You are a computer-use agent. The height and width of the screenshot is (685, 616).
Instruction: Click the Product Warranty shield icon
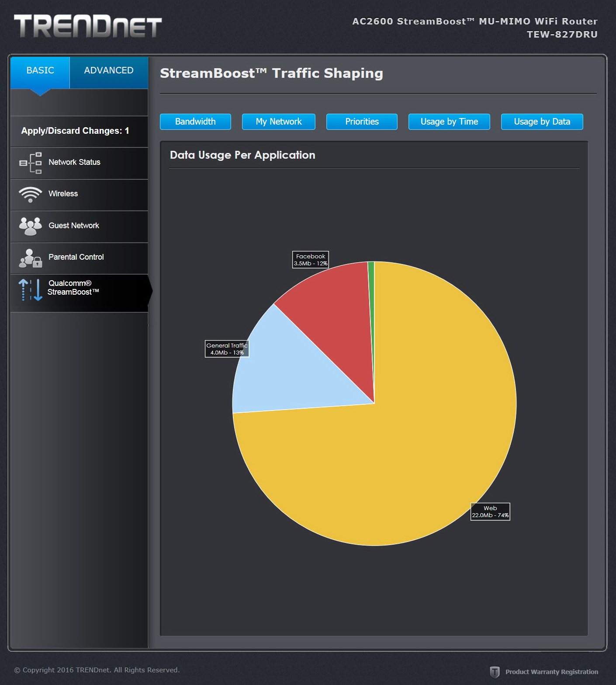click(x=495, y=672)
